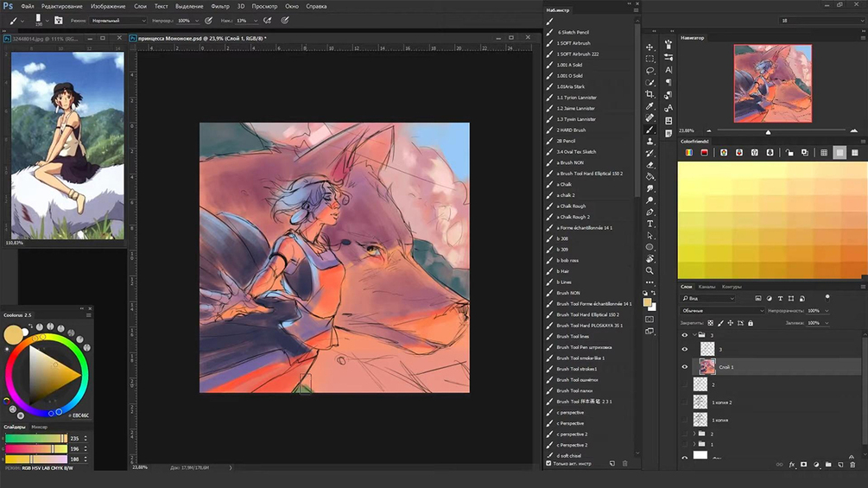Viewport: 868px width, 488px height.
Task: Click the rainbow spectrum icon in ColorFriendz
Action: [688, 153]
